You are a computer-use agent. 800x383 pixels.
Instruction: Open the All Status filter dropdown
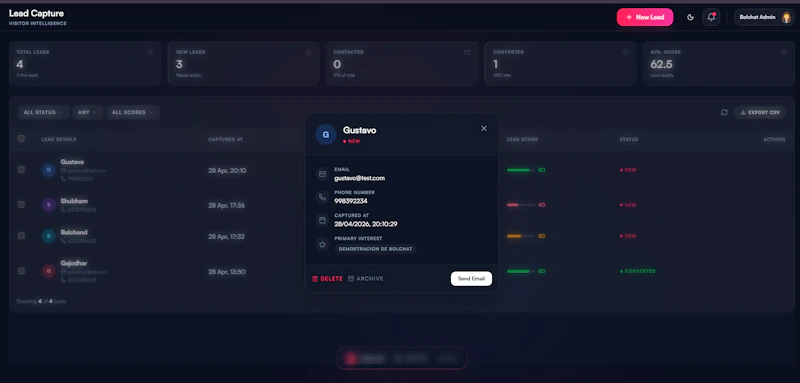(x=43, y=112)
